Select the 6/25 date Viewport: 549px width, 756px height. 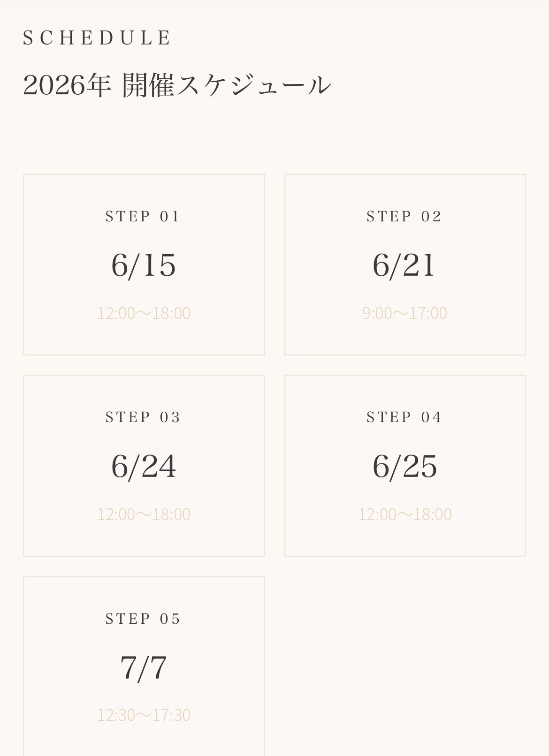[x=404, y=467]
